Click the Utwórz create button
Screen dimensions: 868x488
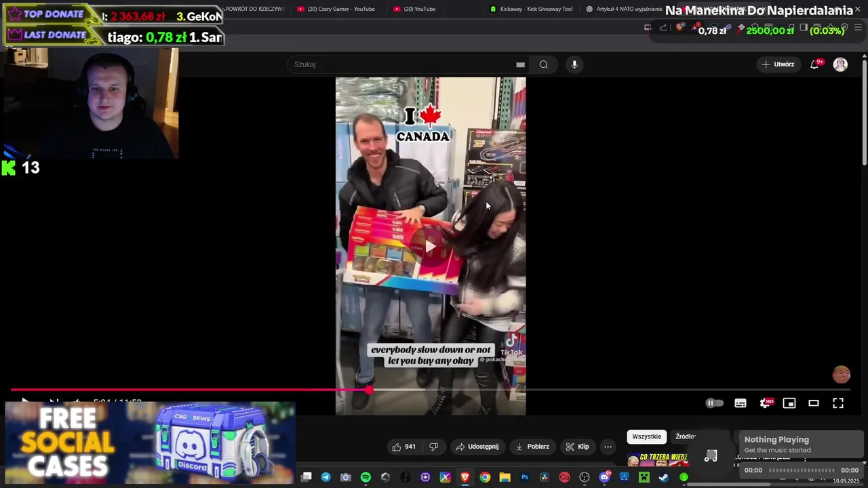(778, 64)
